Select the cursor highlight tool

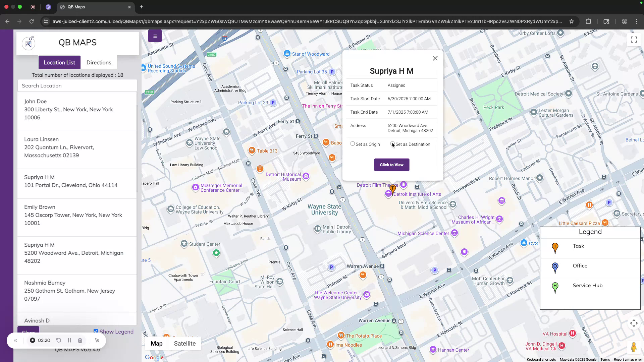pos(97,340)
